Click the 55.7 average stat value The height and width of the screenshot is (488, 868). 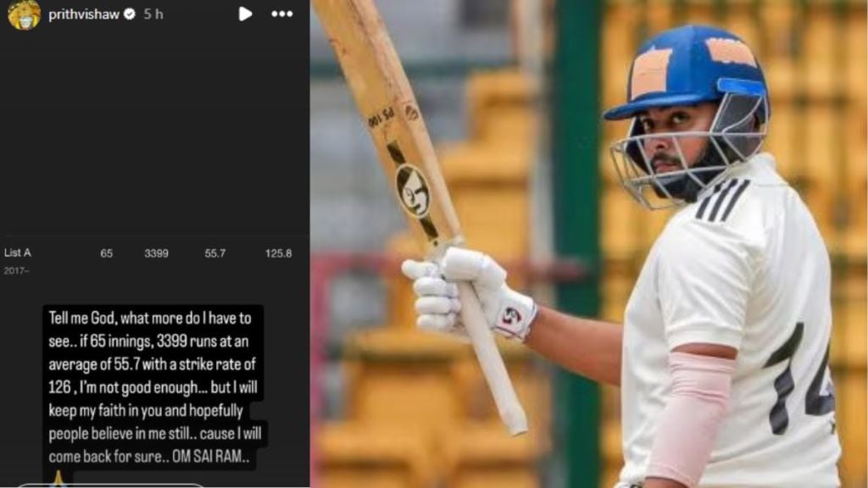click(x=214, y=253)
